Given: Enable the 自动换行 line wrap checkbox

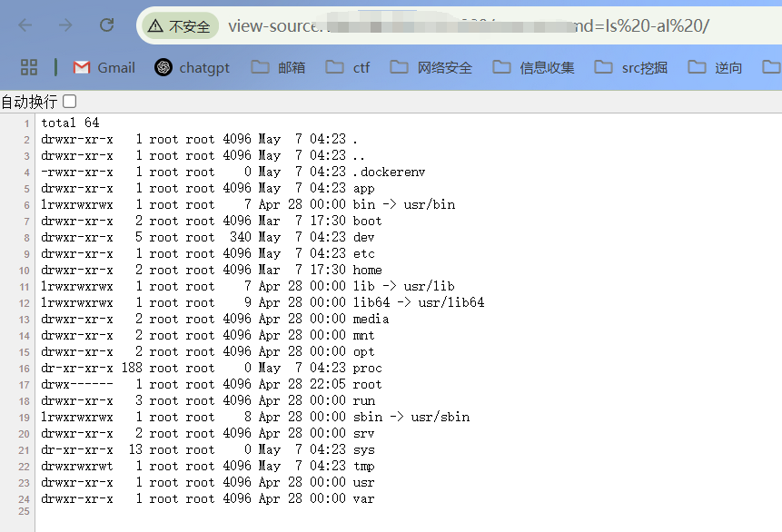Looking at the screenshot, I should click(x=70, y=102).
